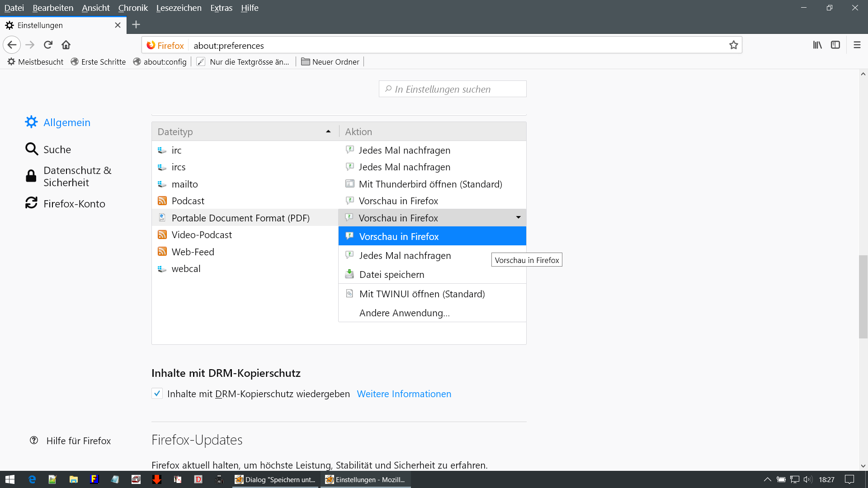Open the hamburger application menu
868x488 pixels.
pyautogui.click(x=857, y=45)
